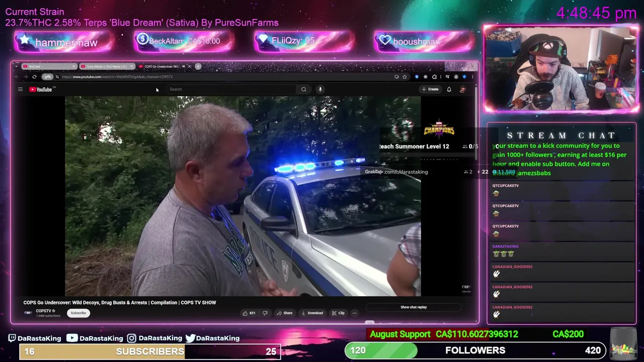Go to YouTube home via logo
Viewport: 644px width, 362px height.
[x=41, y=89]
